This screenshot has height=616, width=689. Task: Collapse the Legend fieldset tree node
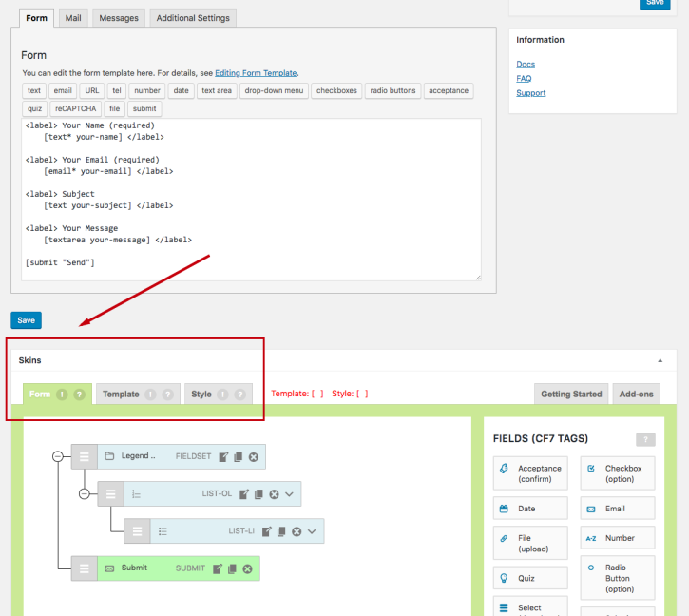pos(57,457)
